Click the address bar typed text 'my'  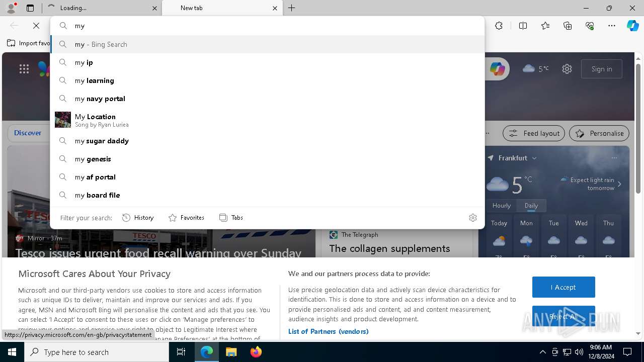pyautogui.click(x=79, y=26)
